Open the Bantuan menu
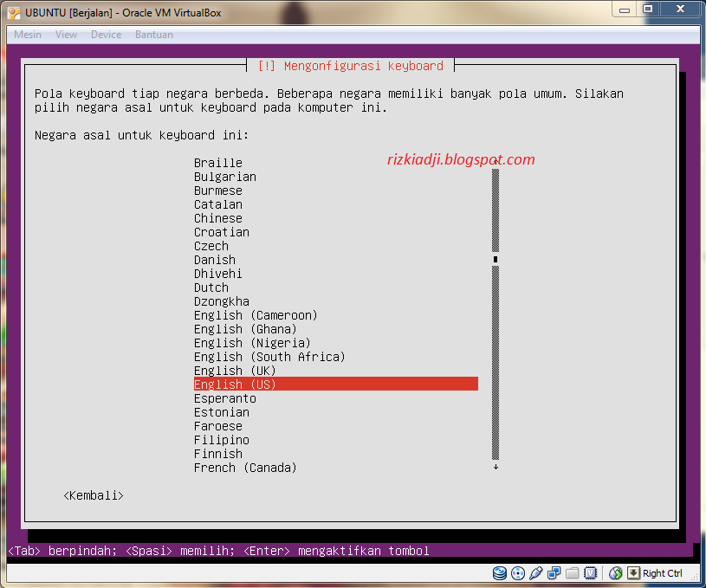This screenshot has height=588, width=706. pos(154,35)
